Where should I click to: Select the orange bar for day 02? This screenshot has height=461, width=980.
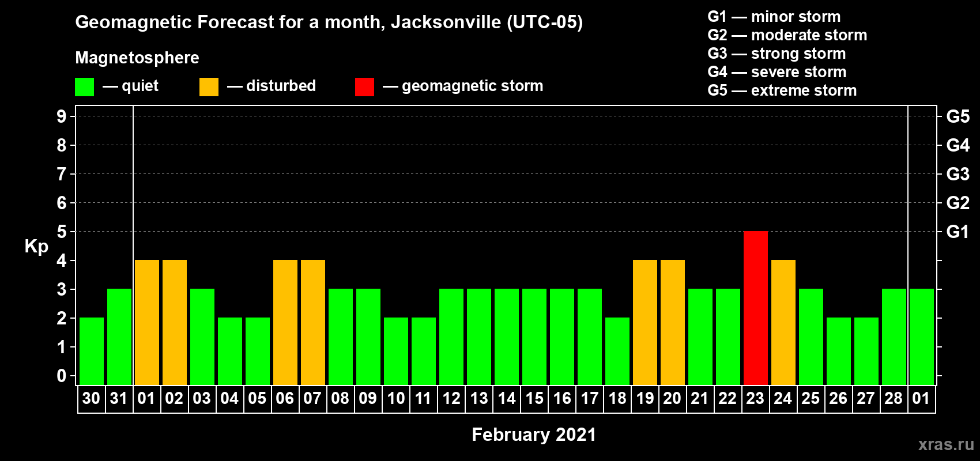tap(174, 322)
